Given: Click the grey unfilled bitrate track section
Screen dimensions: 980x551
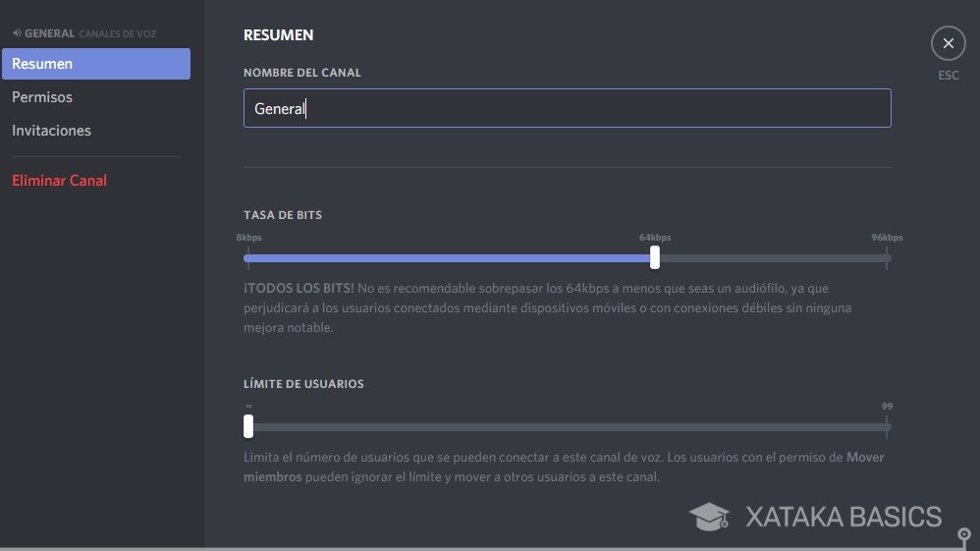Looking at the screenshot, I should [771, 258].
